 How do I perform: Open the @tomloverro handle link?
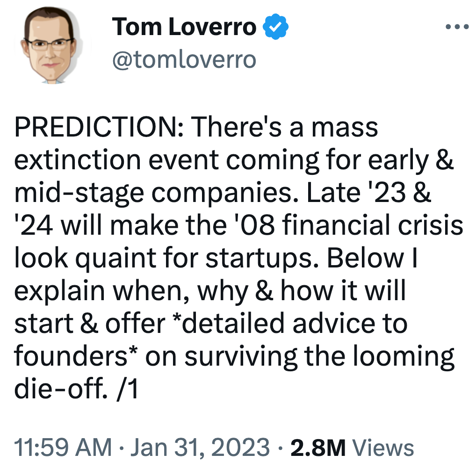(184, 59)
